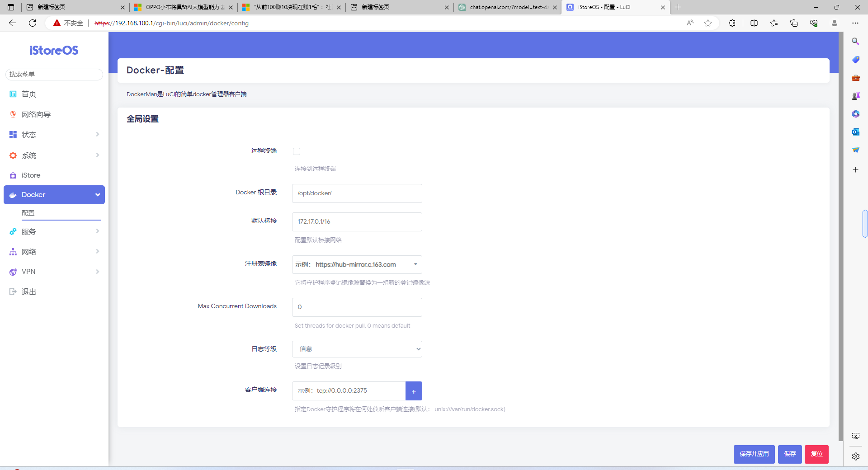Click the browser refresh icon
868x470 pixels.
pos(33,23)
